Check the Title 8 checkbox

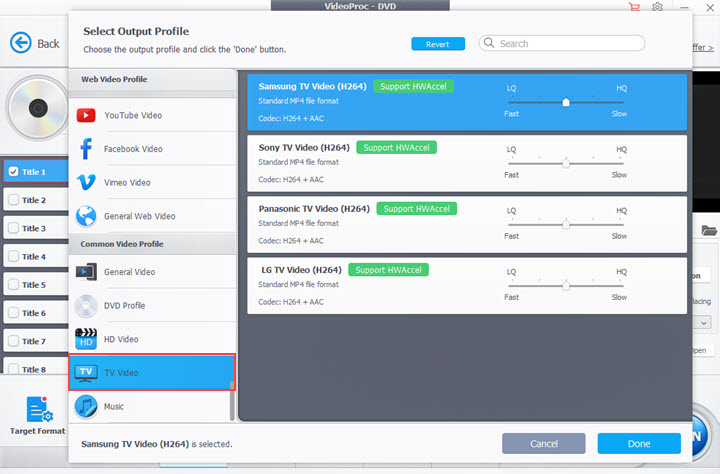(x=13, y=369)
